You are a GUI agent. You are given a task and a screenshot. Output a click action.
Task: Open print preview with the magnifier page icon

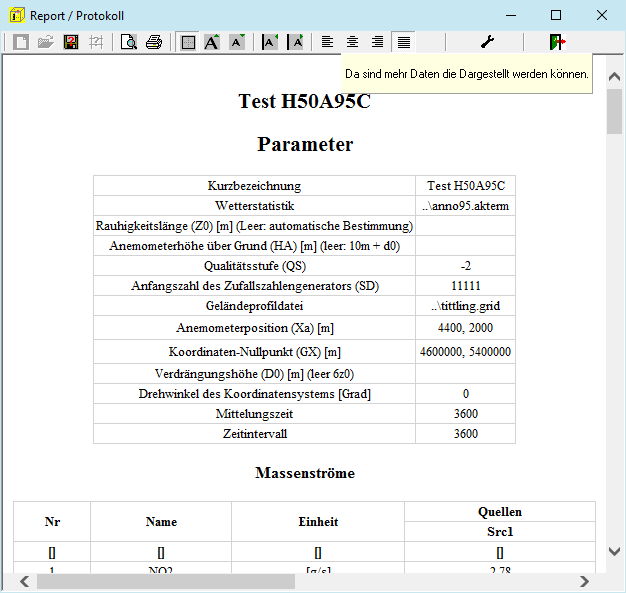129,42
